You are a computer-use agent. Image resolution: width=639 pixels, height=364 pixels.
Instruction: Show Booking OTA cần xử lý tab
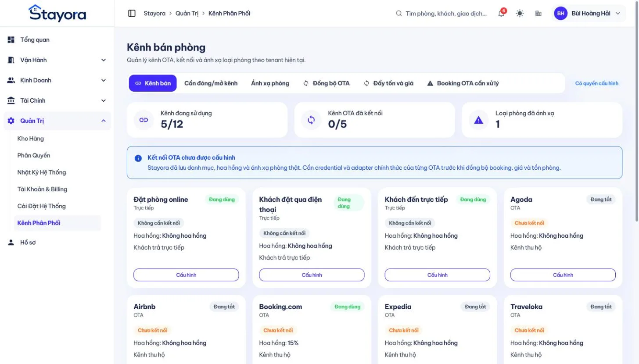click(463, 83)
